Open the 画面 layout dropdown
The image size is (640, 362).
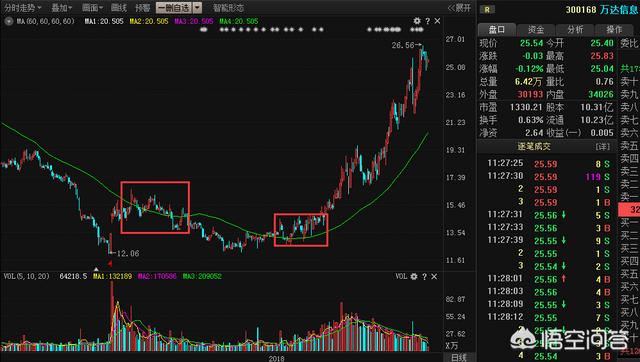click(x=92, y=8)
